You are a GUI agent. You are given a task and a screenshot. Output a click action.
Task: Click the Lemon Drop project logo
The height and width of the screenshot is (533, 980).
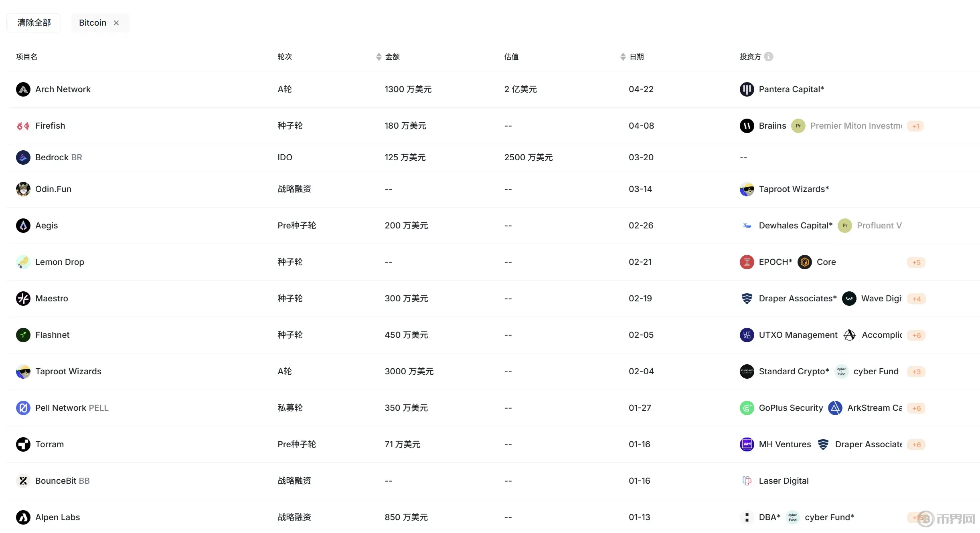point(23,262)
